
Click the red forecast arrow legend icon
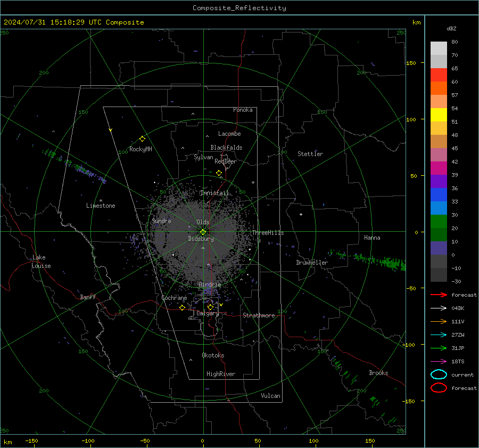click(439, 295)
